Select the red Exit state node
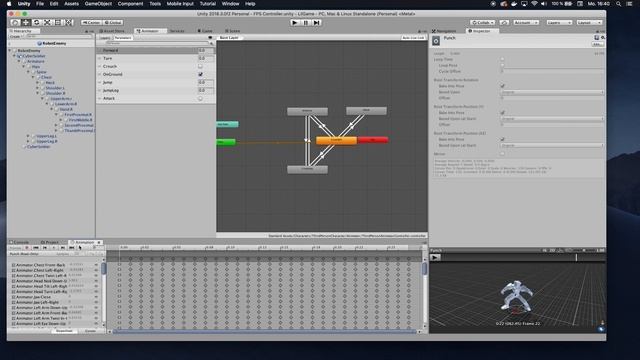The width and height of the screenshot is (640, 360). pyautogui.click(x=373, y=140)
